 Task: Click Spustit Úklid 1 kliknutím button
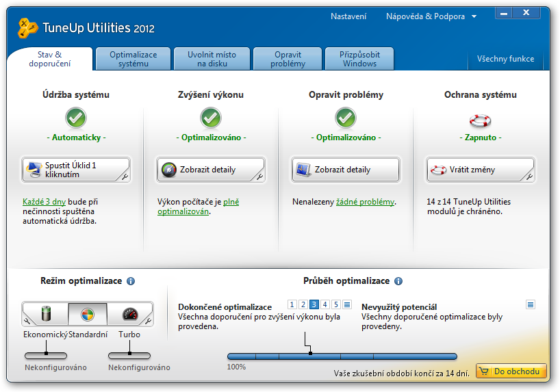pos(76,170)
